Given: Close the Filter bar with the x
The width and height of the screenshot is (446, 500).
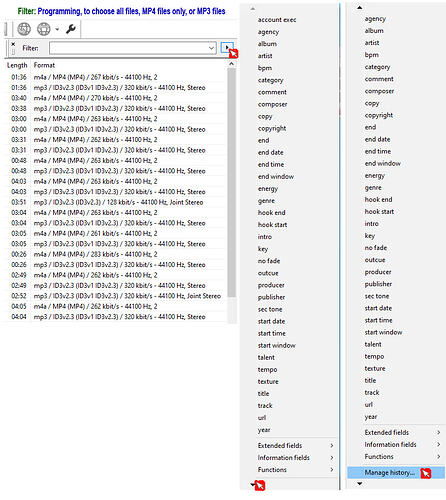Looking at the screenshot, I should coord(13,44).
